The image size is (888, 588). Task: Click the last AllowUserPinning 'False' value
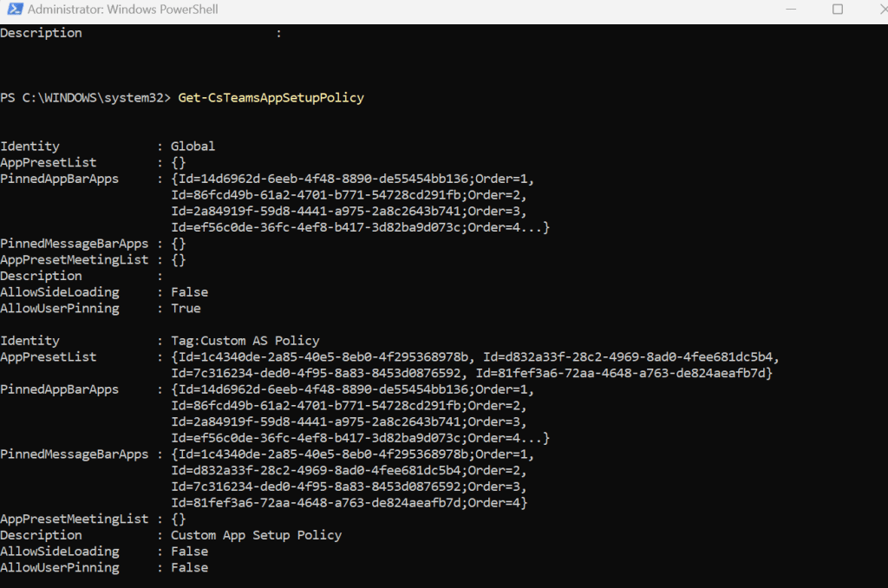point(189,567)
